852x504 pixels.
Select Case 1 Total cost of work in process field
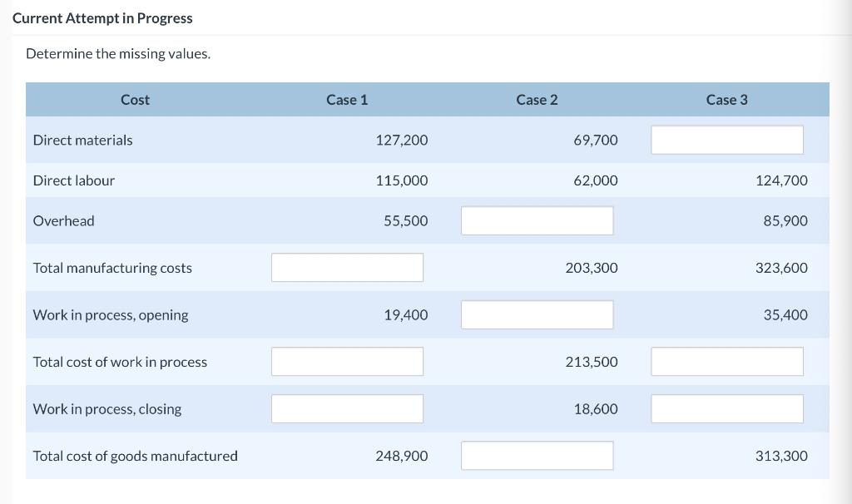tap(347, 360)
